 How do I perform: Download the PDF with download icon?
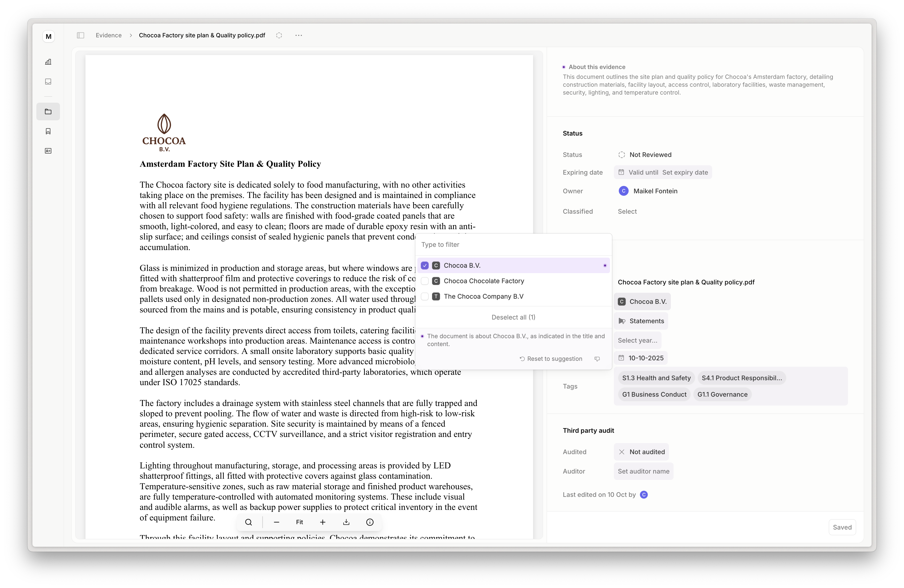coord(346,522)
